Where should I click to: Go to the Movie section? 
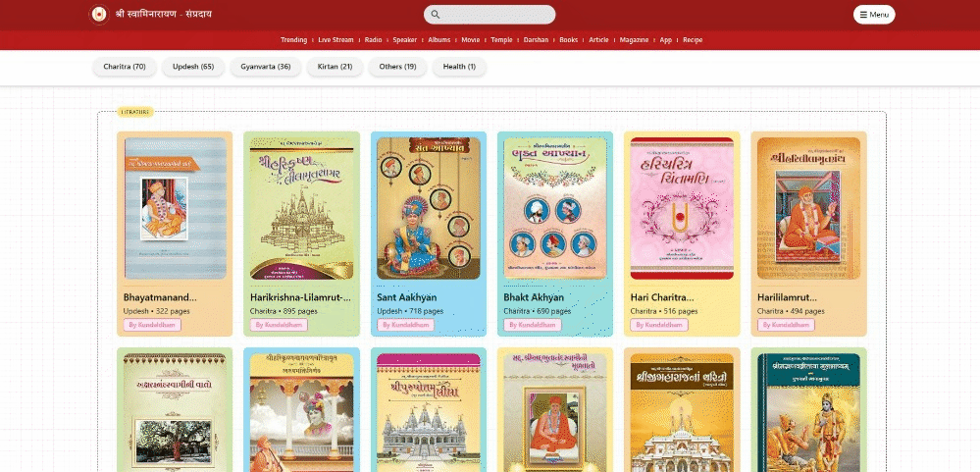point(471,40)
